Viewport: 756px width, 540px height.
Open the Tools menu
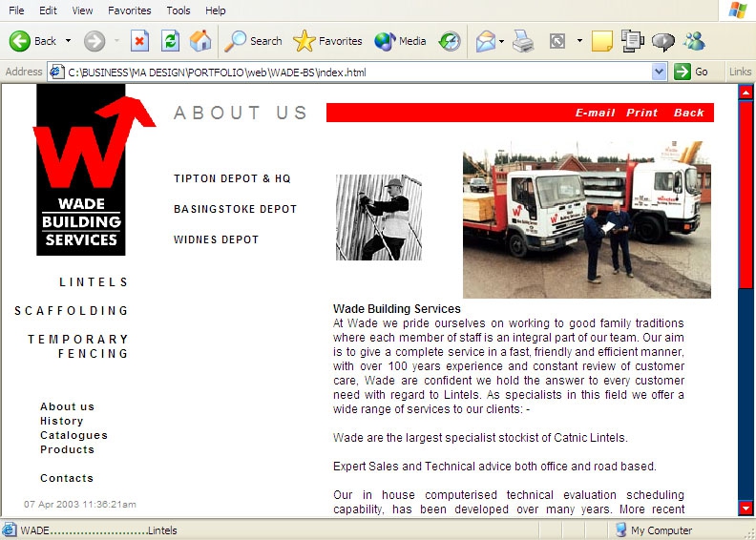click(178, 10)
